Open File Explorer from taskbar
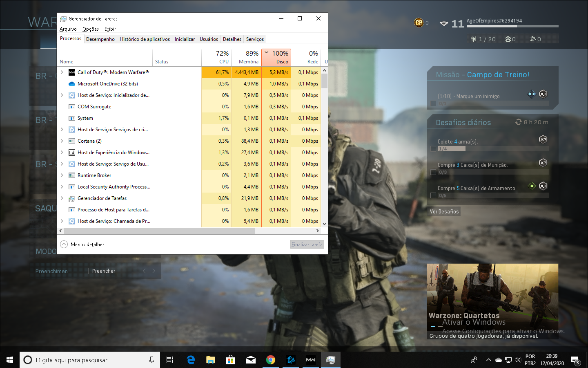Viewport: 588px width, 368px height. pos(211,360)
